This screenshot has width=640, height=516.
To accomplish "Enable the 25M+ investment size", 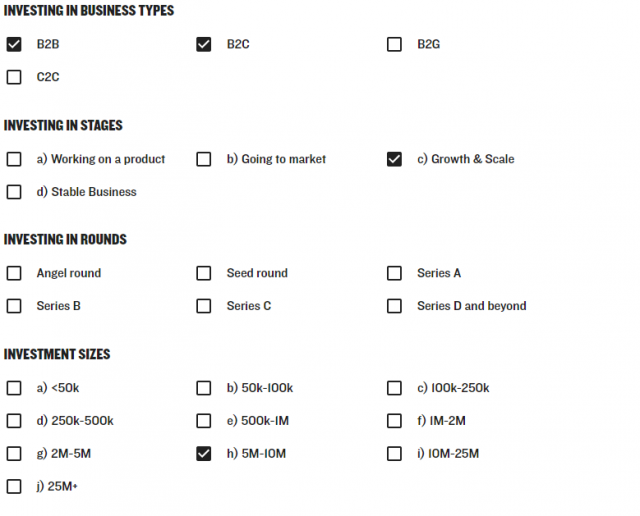I will coord(14,487).
